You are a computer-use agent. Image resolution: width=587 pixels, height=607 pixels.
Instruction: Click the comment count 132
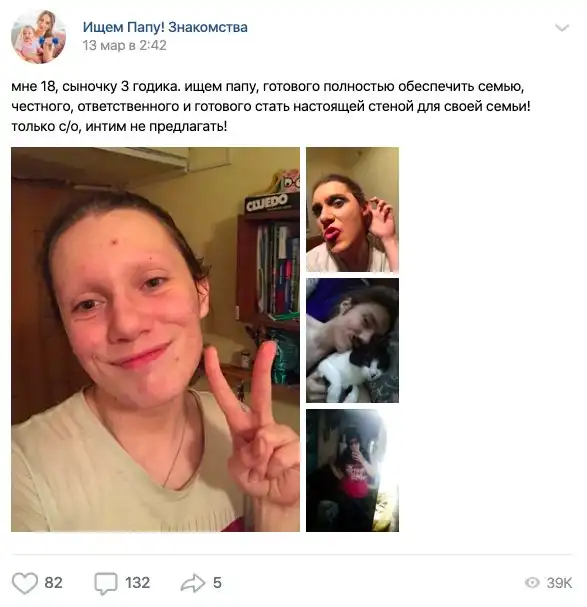pyautogui.click(x=137, y=583)
